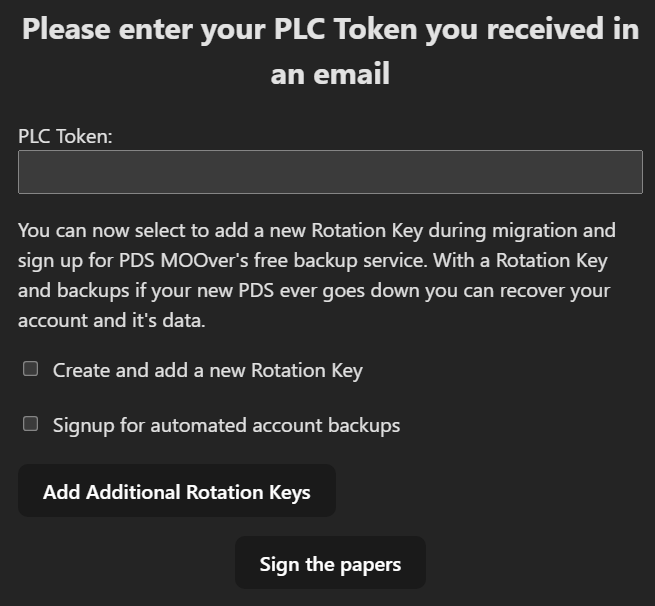Click the word "Signup" in the backups option
655x606 pixels.
[x=84, y=425]
